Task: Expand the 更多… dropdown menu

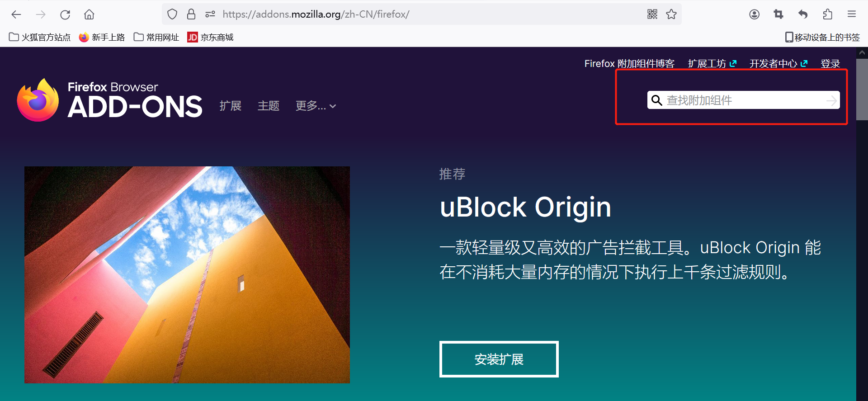Action: 316,106
